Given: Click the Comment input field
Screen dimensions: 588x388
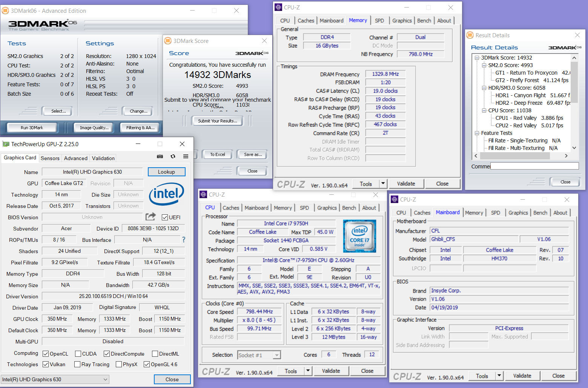Looking at the screenshot, I should pyautogui.click(x=534, y=166).
